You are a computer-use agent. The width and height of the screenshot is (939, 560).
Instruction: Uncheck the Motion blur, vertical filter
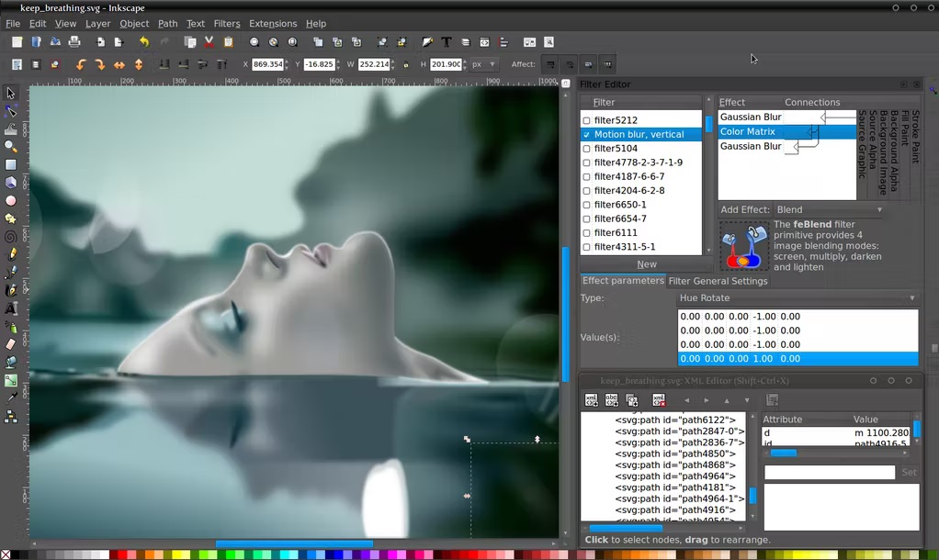coord(587,135)
